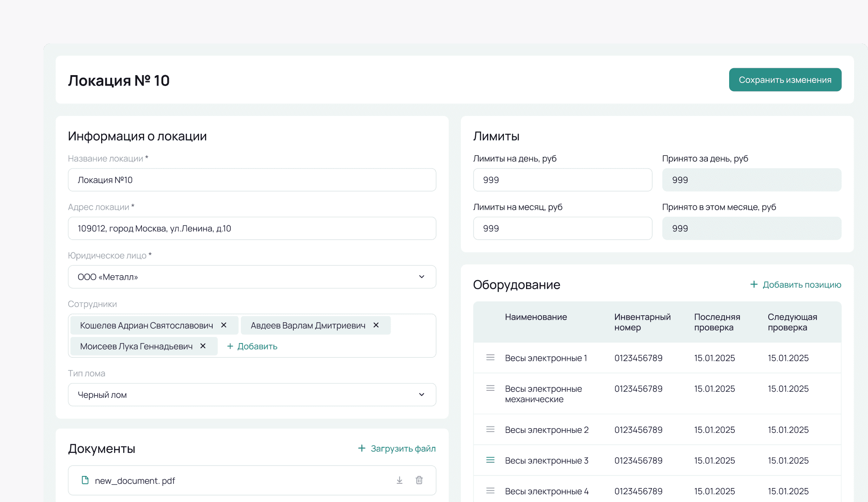Image resolution: width=868 pixels, height=502 pixels.
Task: Click the Адрес локации address field
Action: 252,228
